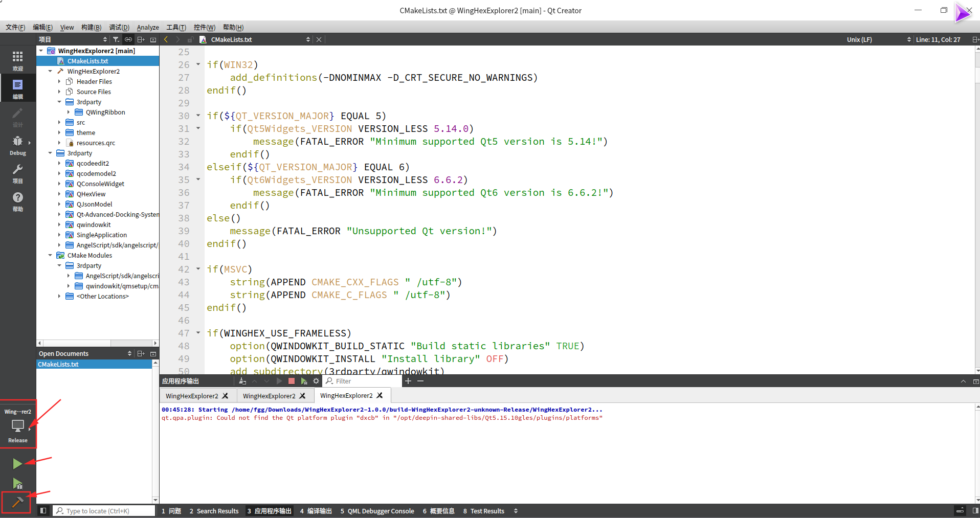Open the 帮助(H) menu
Viewport: 980px width, 518px height.
pyautogui.click(x=233, y=27)
